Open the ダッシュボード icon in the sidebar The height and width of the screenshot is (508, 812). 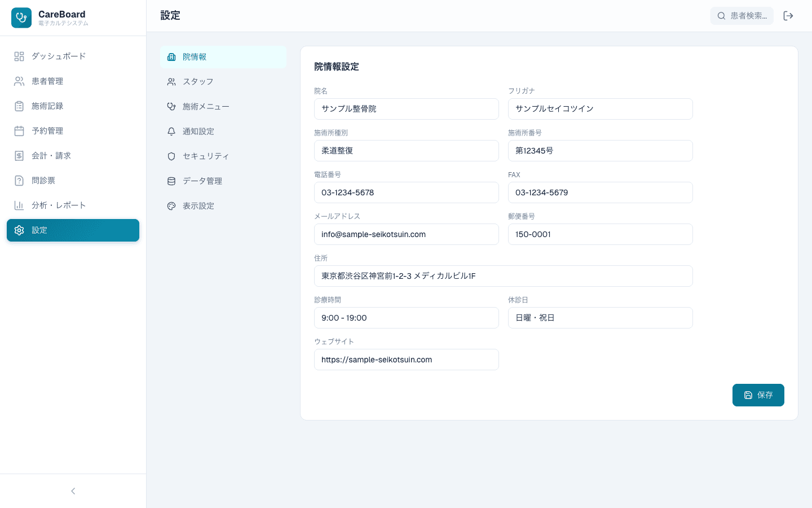[19, 56]
